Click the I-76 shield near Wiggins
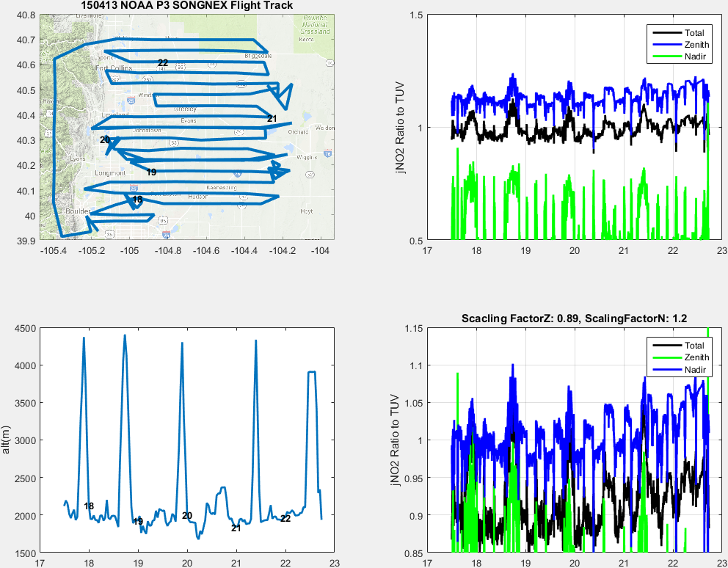Viewport: 728px width, 568px height. [327, 153]
